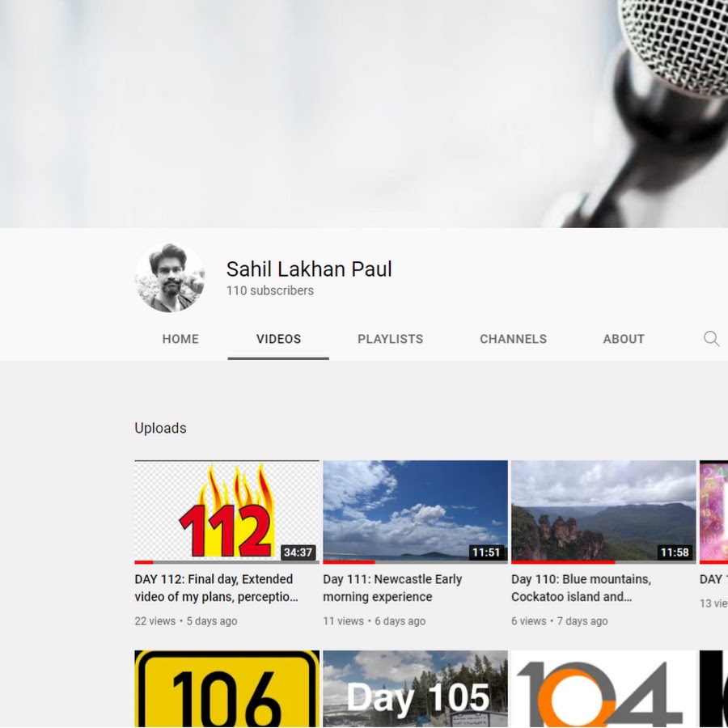Click the 11:51 duration badge

point(487,552)
